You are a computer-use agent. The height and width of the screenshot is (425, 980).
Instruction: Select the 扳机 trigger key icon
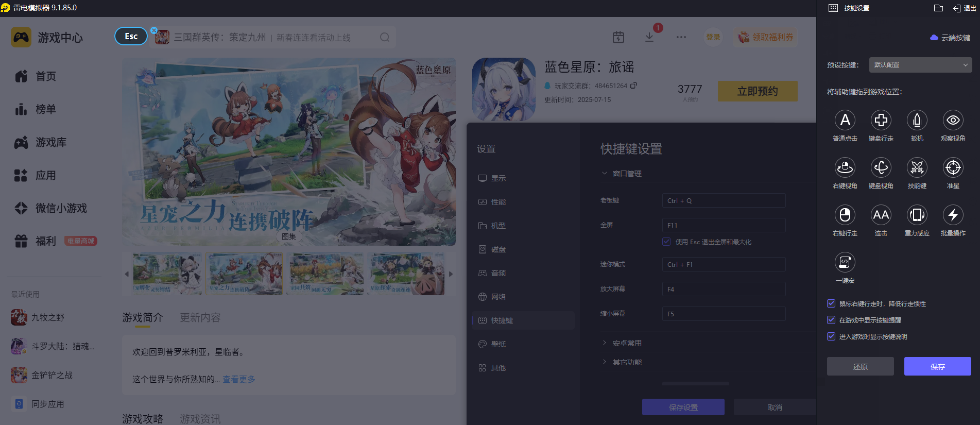917,120
